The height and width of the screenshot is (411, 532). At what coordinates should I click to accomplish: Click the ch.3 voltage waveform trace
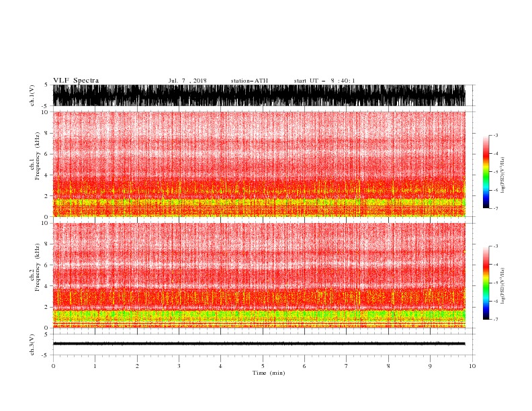coord(259,344)
